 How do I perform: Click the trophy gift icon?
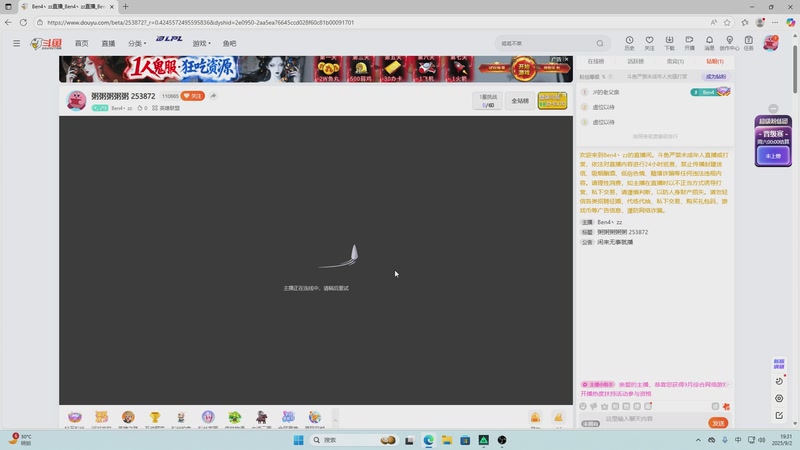[155, 417]
